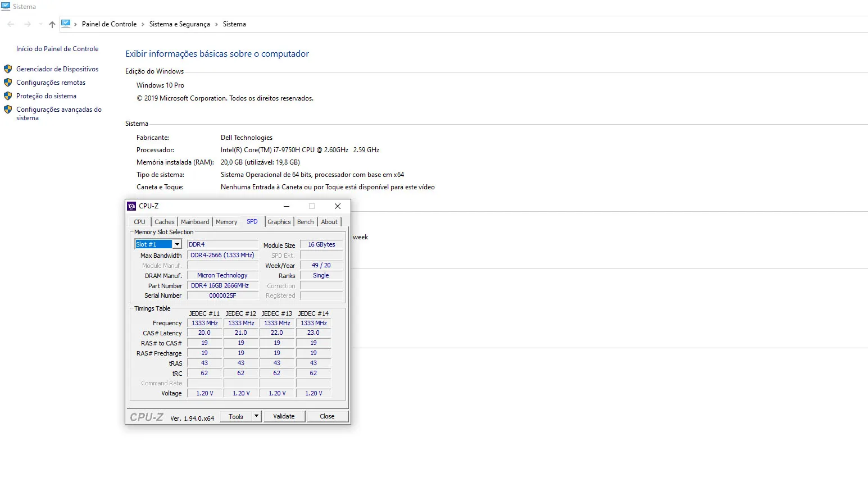
Task: Open recent locations dropdown arrow in navigation bar
Action: 40,24
